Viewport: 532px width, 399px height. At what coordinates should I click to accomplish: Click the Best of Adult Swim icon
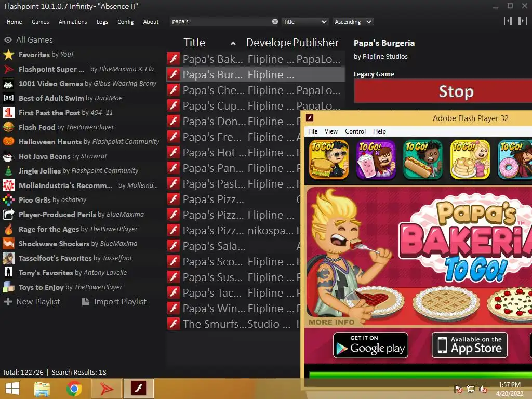tap(8, 98)
